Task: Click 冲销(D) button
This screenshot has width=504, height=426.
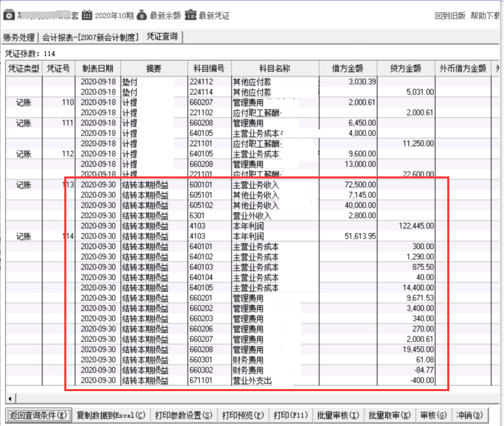Action: [470, 415]
